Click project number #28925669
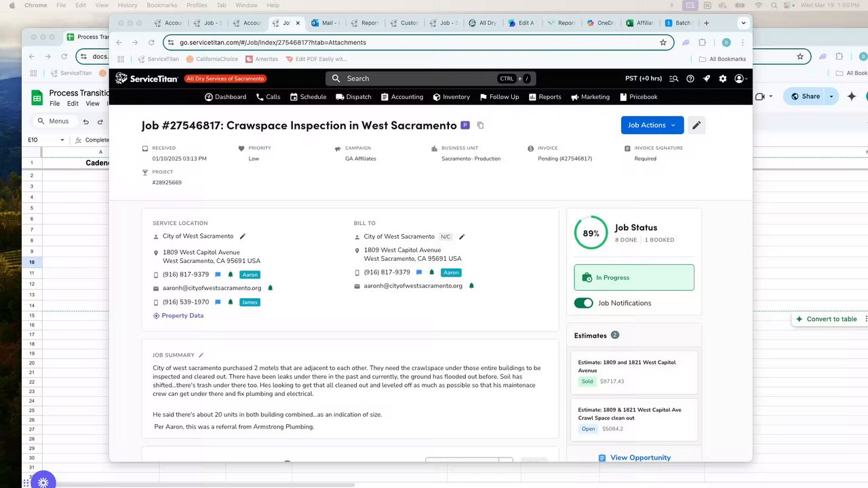Image resolution: width=868 pixels, height=488 pixels. 167,182
